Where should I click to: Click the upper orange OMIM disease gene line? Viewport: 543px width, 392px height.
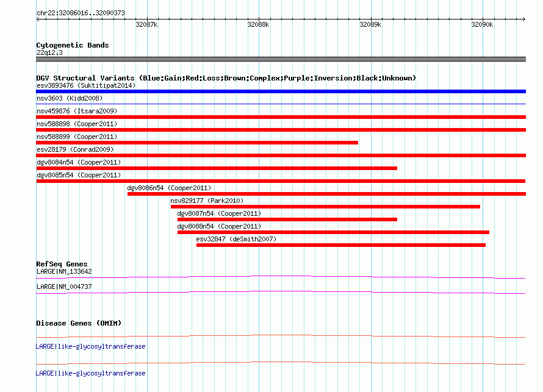(x=281, y=337)
